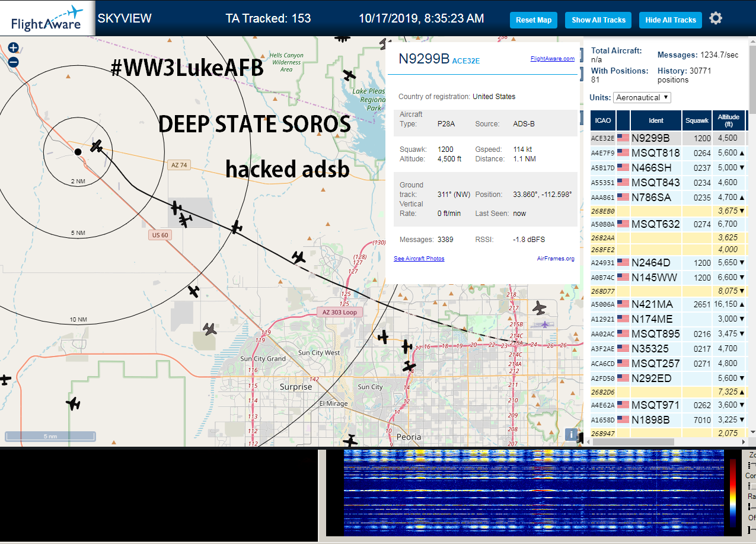
Task: Click squawk 2651 in the table
Action: (702, 304)
